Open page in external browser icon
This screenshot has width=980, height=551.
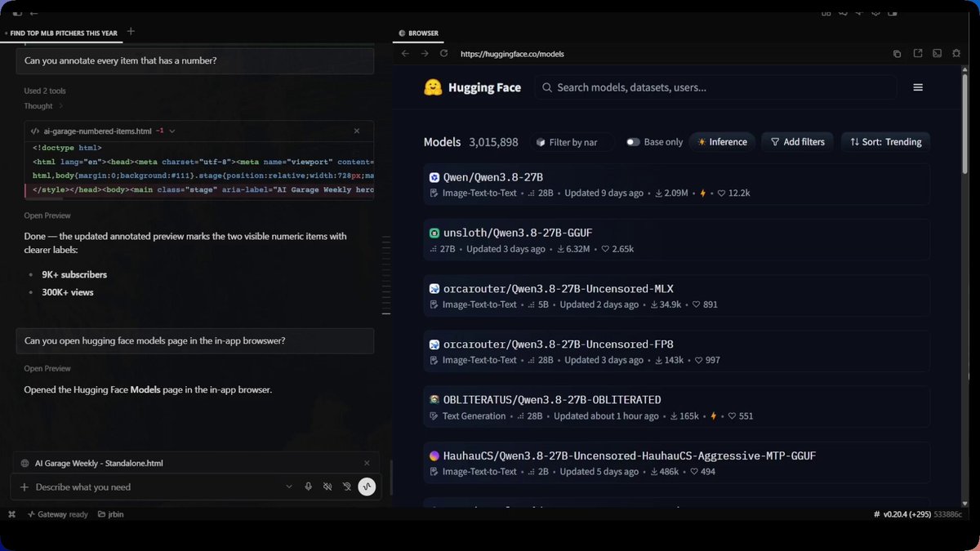(x=917, y=54)
